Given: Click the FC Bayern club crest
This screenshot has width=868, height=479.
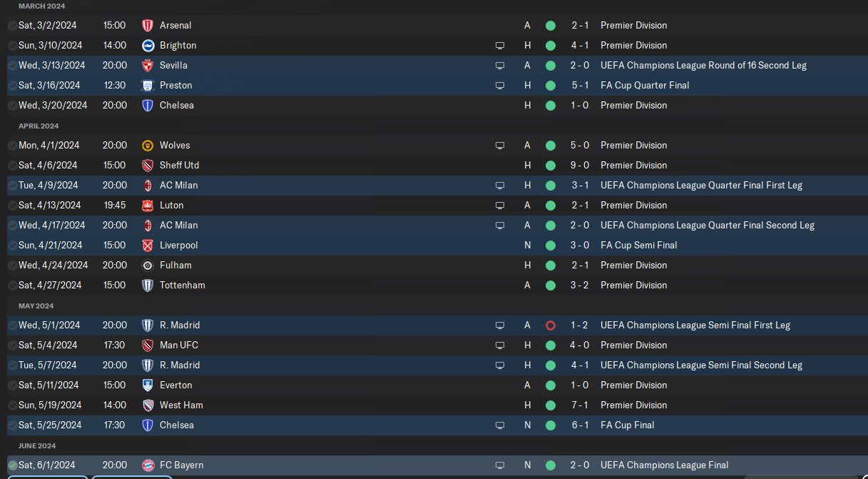Looking at the screenshot, I should click(x=148, y=465).
